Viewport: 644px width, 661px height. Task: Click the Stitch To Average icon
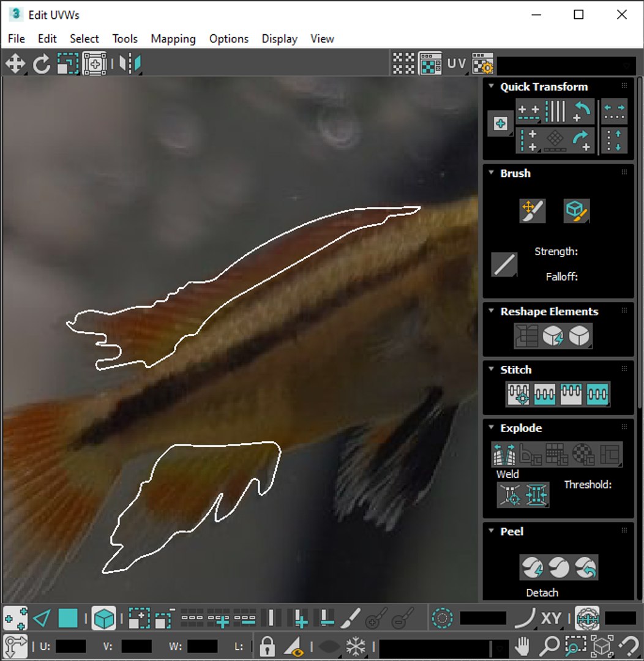(x=544, y=394)
